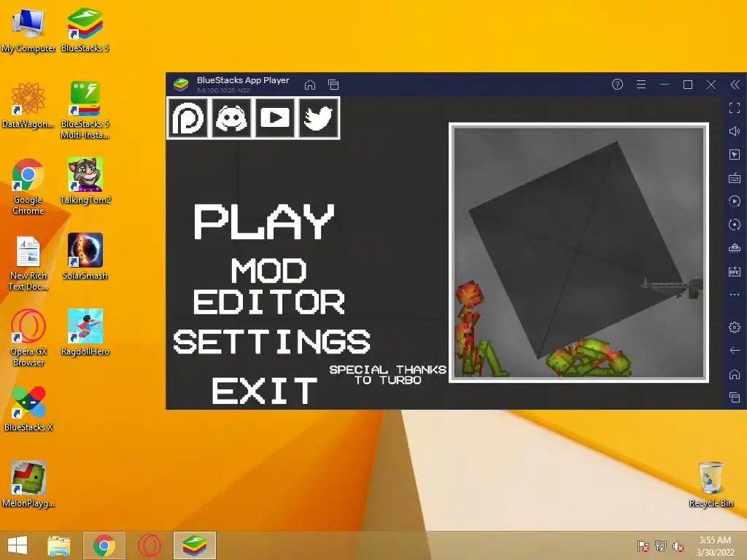Install an APK via sidebar icon
Viewport: 747px width, 560px height.
(735, 271)
